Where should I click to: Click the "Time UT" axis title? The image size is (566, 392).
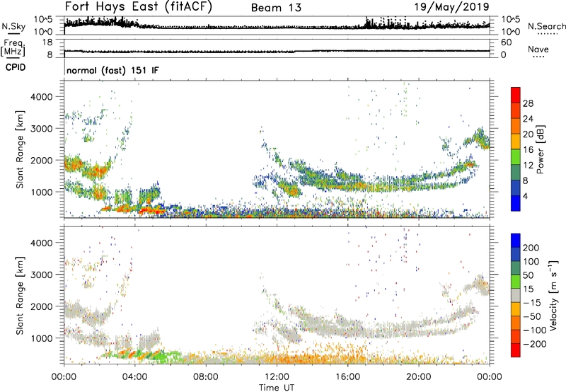(277, 388)
